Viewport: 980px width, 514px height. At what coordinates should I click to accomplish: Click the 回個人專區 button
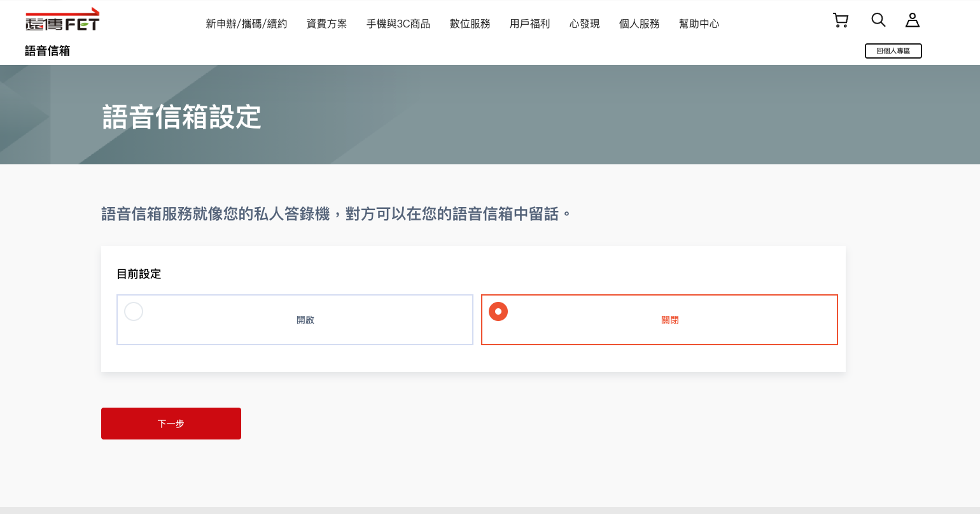point(893,51)
